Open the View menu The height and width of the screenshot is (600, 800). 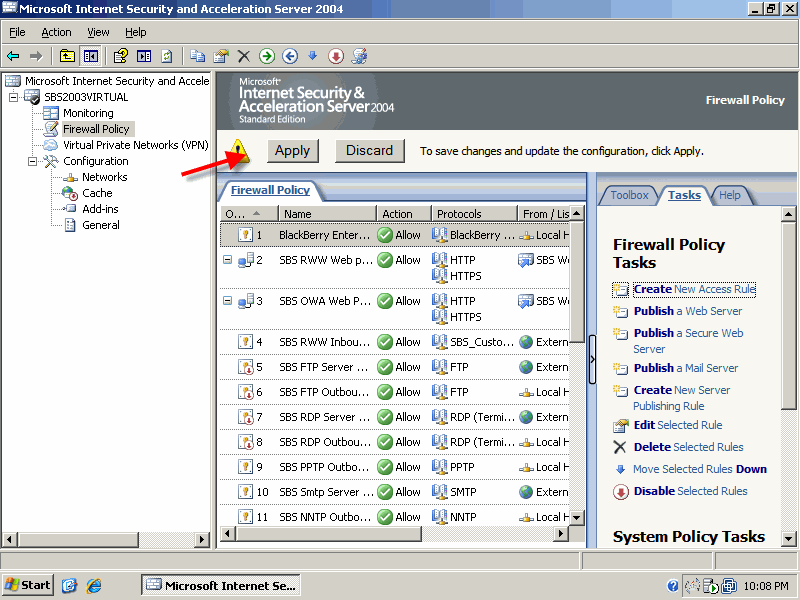pos(98,32)
